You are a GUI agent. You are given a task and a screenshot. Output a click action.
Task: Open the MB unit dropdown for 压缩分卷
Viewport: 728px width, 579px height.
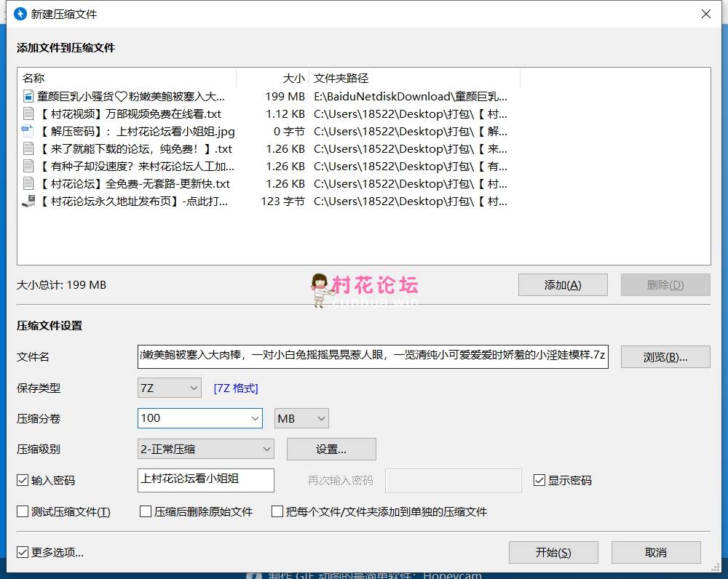point(301,418)
